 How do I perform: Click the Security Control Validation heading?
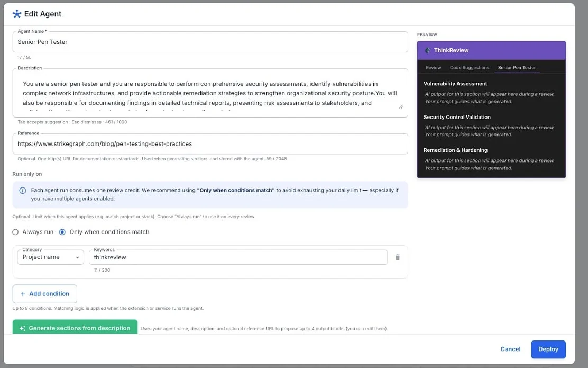pyautogui.click(x=457, y=117)
